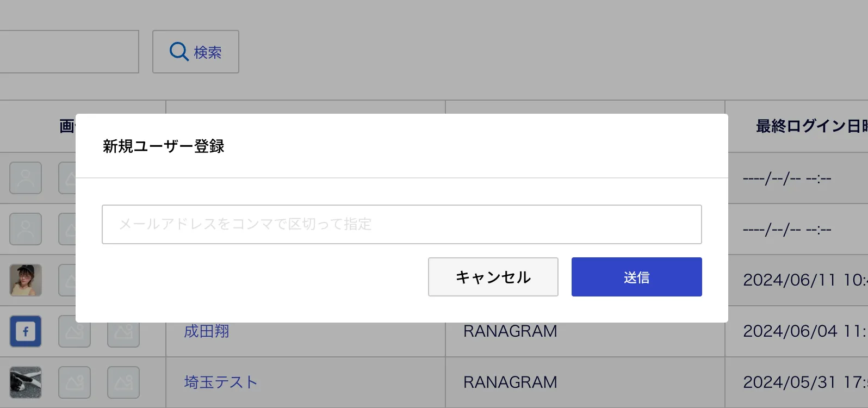
Task: Focus the search text field beside 検索
Action: tap(69, 52)
